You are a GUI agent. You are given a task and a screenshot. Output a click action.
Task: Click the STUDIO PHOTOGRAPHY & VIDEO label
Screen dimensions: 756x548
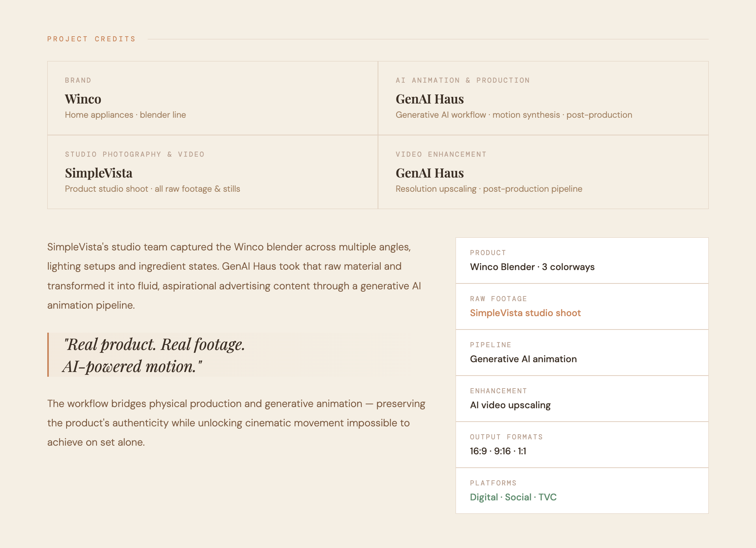coord(135,154)
